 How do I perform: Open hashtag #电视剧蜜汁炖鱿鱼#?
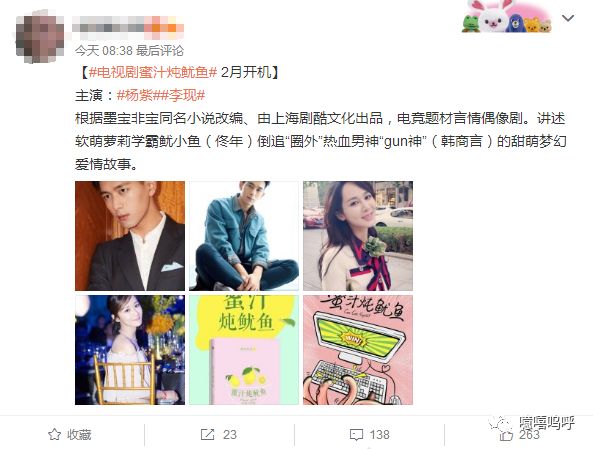point(153,72)
